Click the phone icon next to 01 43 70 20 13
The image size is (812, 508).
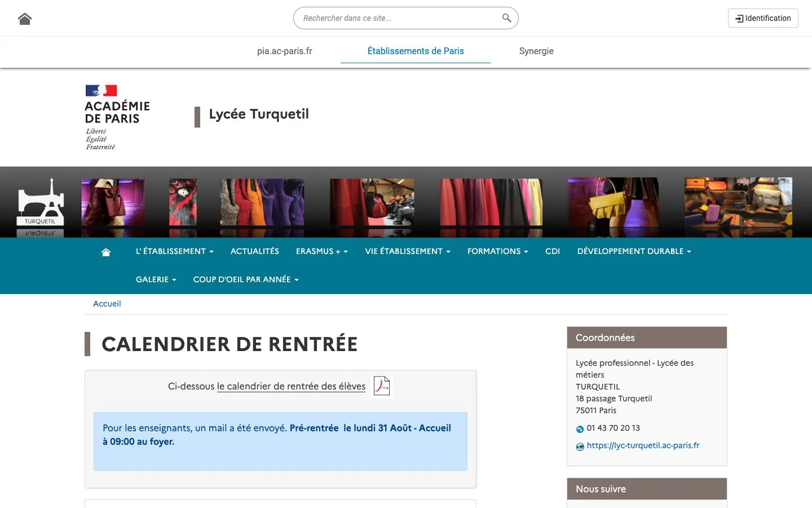click(x=580, y=429)
